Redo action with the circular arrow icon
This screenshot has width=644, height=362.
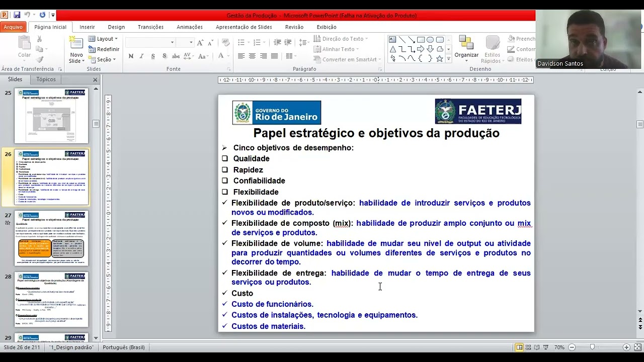point(42,15)
